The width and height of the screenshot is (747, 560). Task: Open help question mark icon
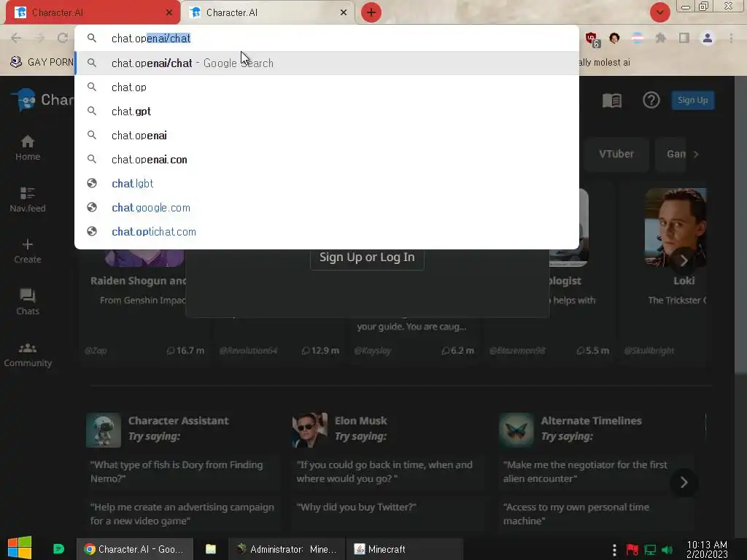651,100
